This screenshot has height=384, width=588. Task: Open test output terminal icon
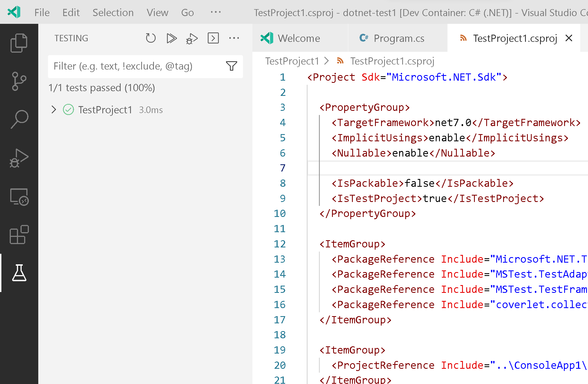(213, 38)
